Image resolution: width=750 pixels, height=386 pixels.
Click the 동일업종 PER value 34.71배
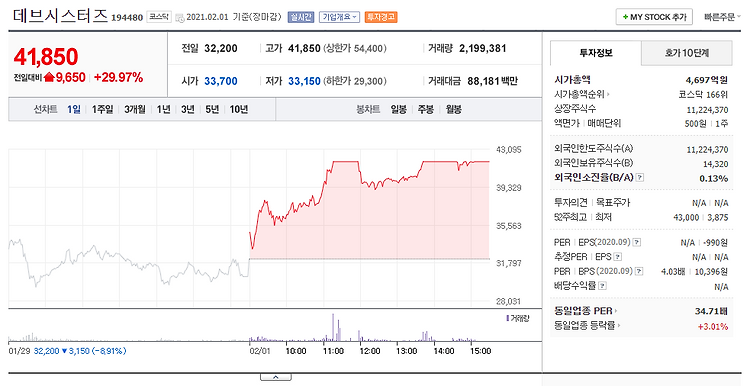point(711,311)
